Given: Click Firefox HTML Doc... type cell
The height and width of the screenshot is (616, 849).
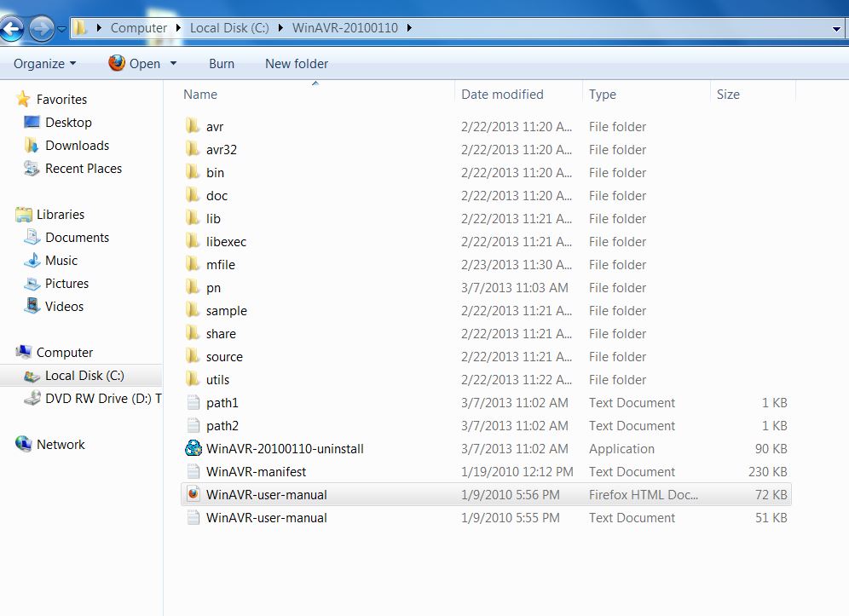Looking at the screenshot, I should [644, 495].
